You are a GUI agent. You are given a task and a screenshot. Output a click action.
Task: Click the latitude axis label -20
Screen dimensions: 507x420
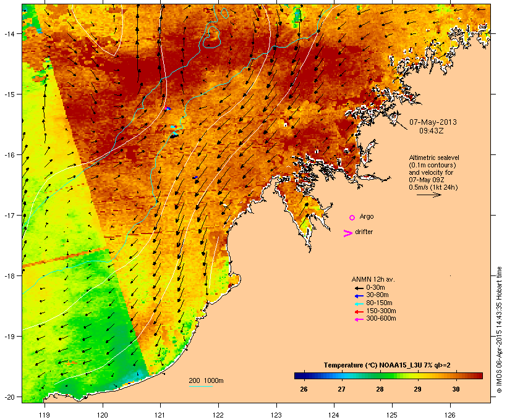pyautogui.click(x=9, y=397)
